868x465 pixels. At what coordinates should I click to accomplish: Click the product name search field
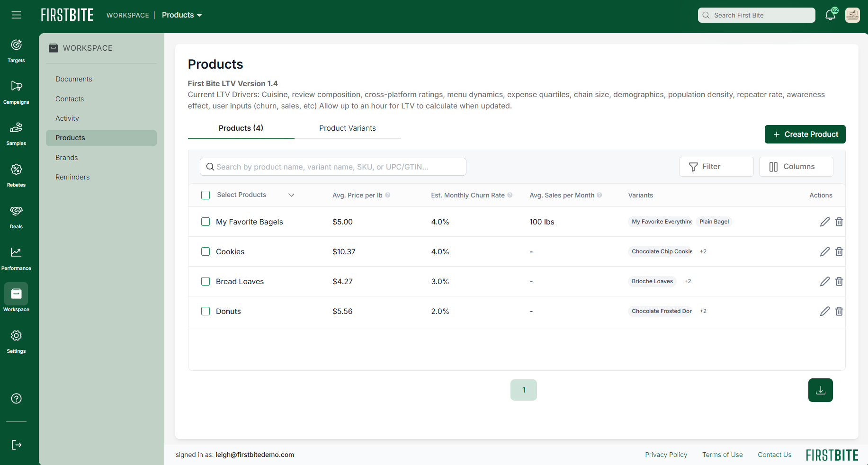click(x=333, y=167)
